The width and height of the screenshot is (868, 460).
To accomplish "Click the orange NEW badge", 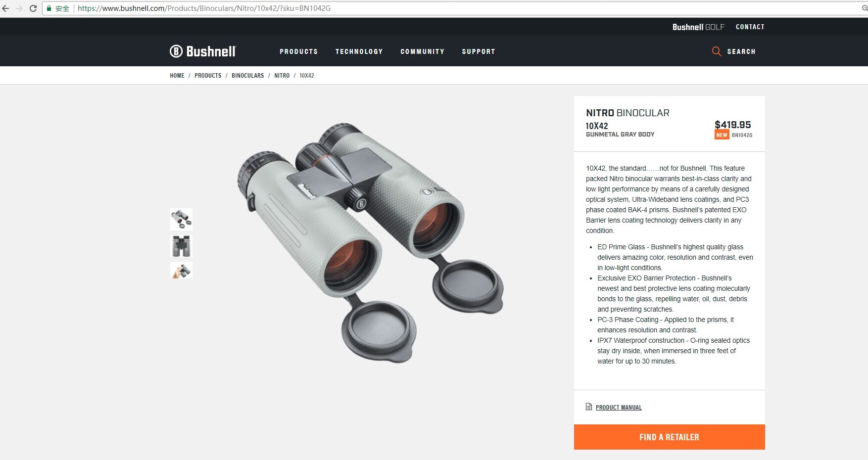I will (x=722, y=135).
